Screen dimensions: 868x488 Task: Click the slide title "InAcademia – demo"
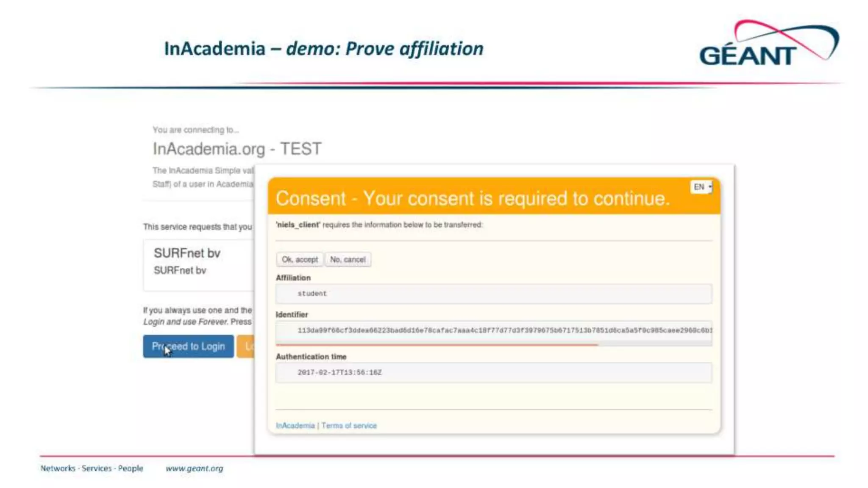coord(323,49)
